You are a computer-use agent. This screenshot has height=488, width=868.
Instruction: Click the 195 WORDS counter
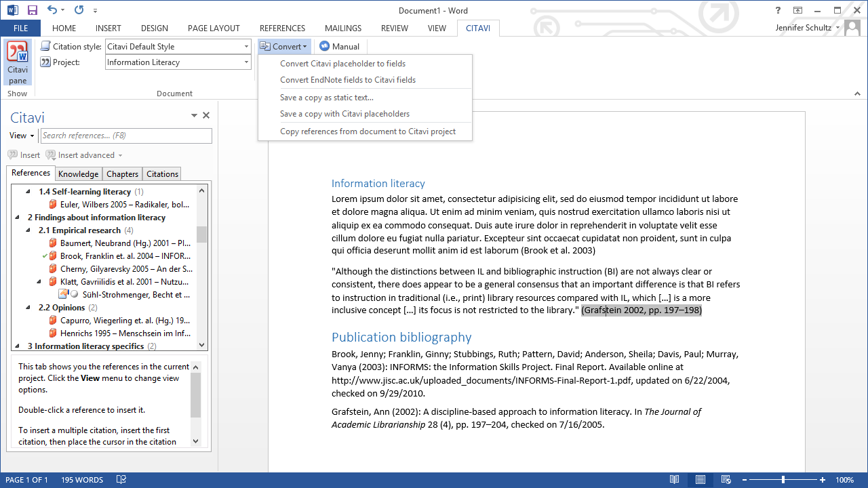[x=82, y=480]
